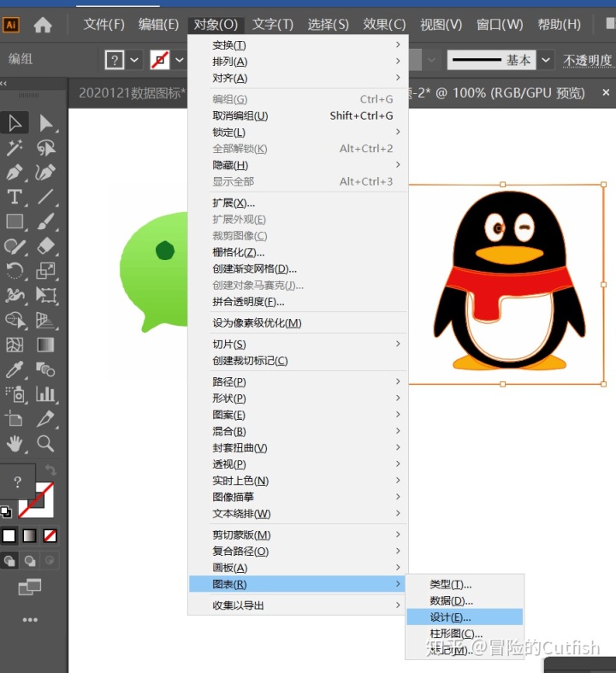The width and height of the screenshot is (616, 673).
Task: Select the Type tool
Action: (x=15, y=197)
